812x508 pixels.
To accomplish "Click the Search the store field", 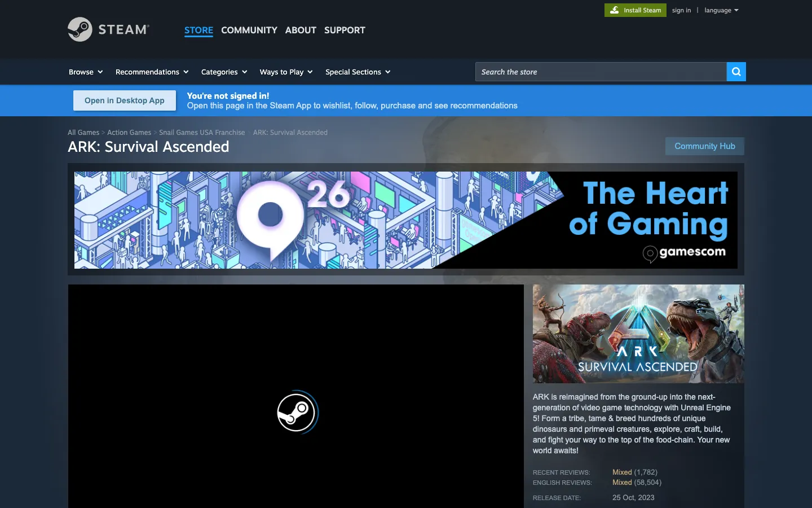I will [601, 72].
